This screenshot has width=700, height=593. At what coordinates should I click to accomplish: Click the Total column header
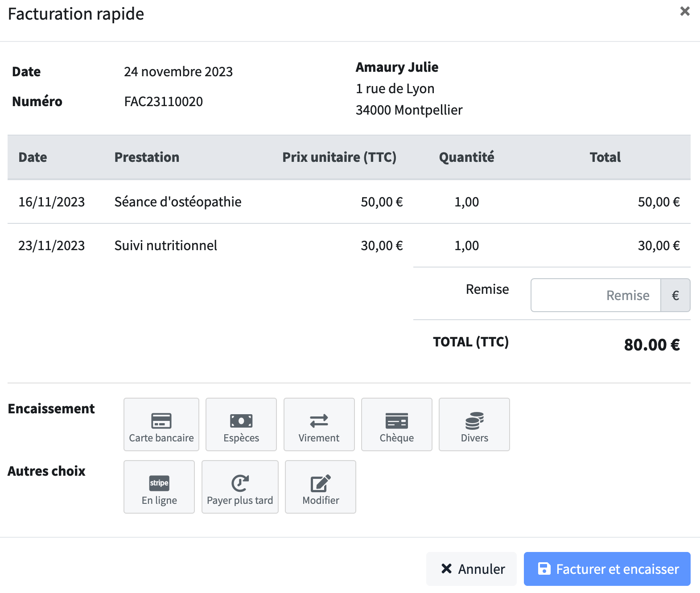coord(605,157)
